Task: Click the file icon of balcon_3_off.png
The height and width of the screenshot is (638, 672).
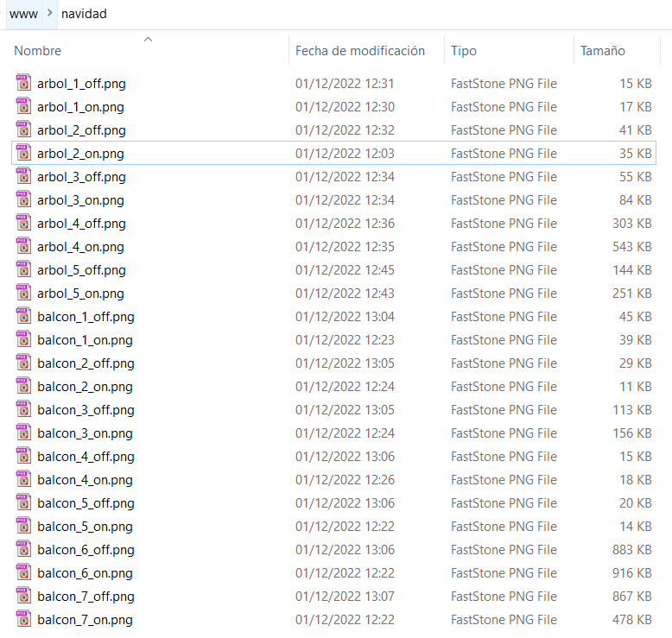Action: coord(23,409)
